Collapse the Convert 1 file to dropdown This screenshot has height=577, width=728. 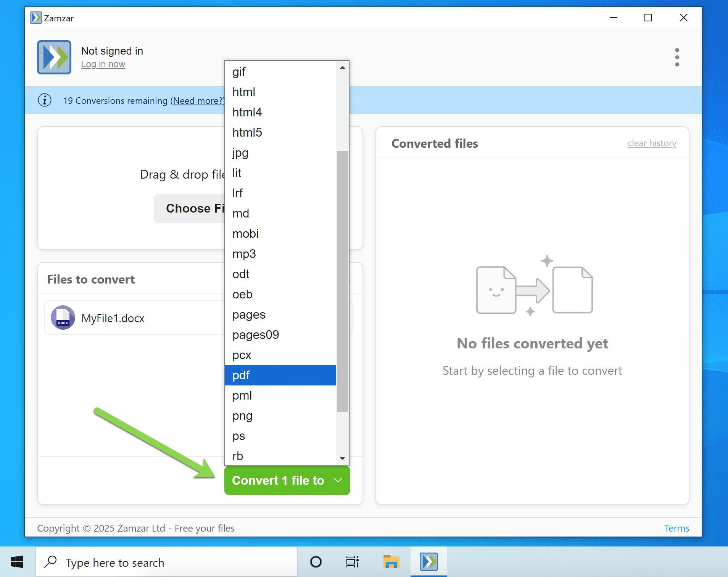tap(337, 480)
